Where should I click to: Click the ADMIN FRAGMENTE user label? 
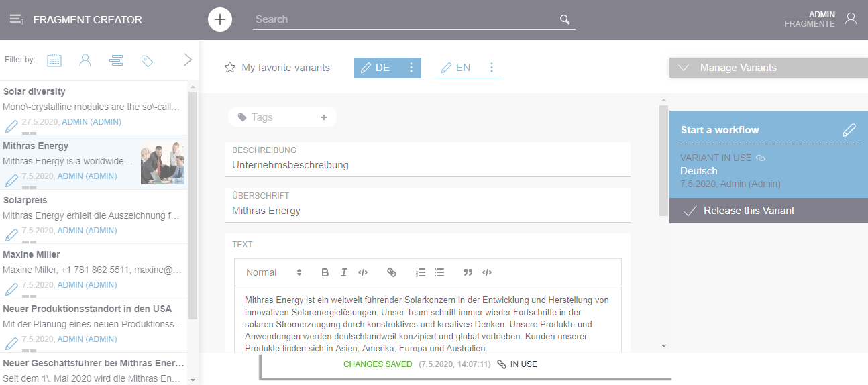810,19
